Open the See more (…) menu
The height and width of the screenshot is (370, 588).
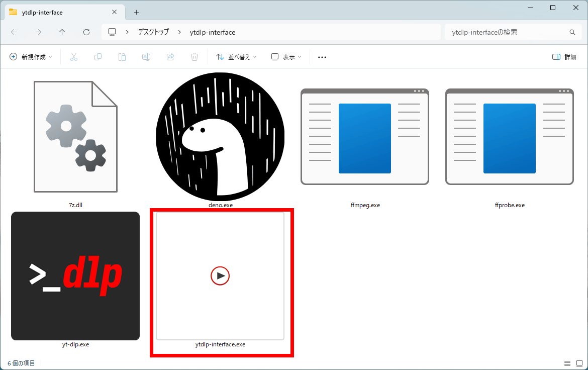[x=322, y=57]
